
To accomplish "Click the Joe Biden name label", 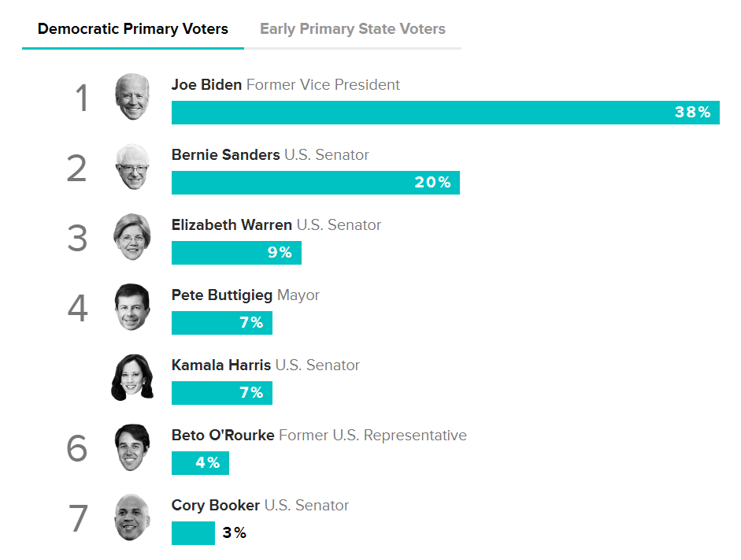I will click(206, 84).
